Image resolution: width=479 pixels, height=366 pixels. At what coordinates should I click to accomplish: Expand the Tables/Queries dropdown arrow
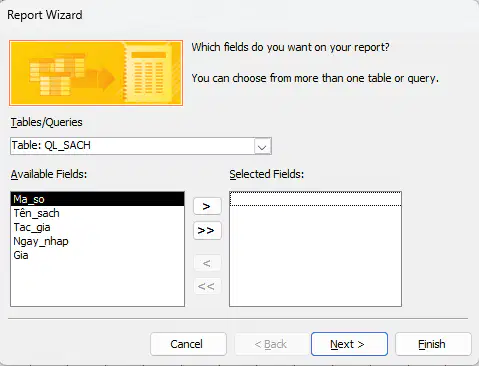pos(262,146)
